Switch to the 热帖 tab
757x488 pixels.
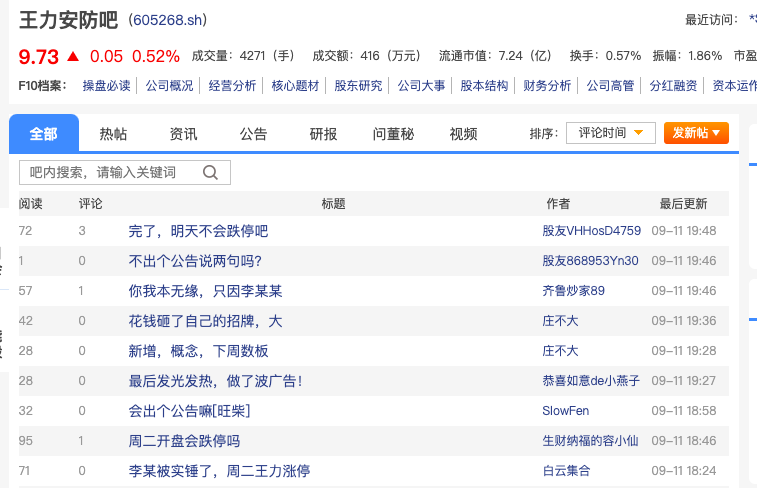click(x=113, y=134)
